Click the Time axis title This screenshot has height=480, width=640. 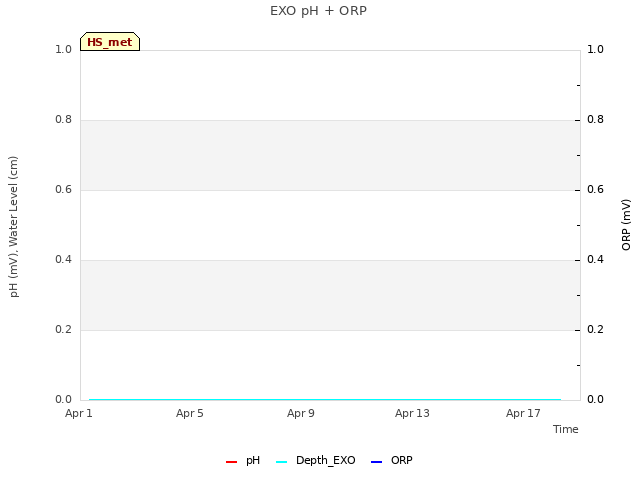[x=566, y=429]
